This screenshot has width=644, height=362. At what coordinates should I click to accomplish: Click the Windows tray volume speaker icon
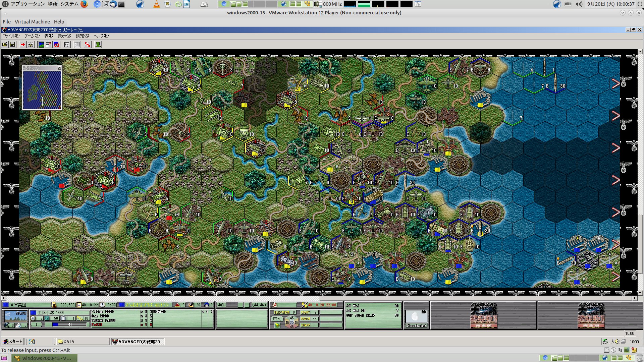(x=617, y=342)
